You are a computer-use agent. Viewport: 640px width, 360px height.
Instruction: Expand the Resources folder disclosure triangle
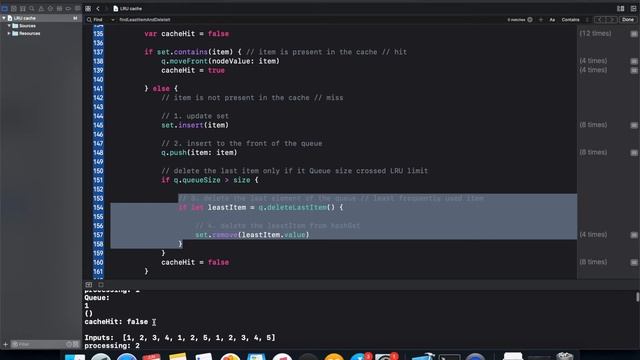(9, 33)
